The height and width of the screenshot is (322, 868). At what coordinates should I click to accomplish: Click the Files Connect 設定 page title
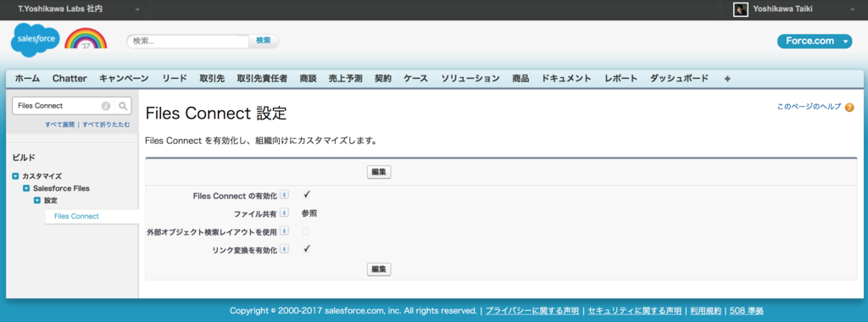[216, 114]
